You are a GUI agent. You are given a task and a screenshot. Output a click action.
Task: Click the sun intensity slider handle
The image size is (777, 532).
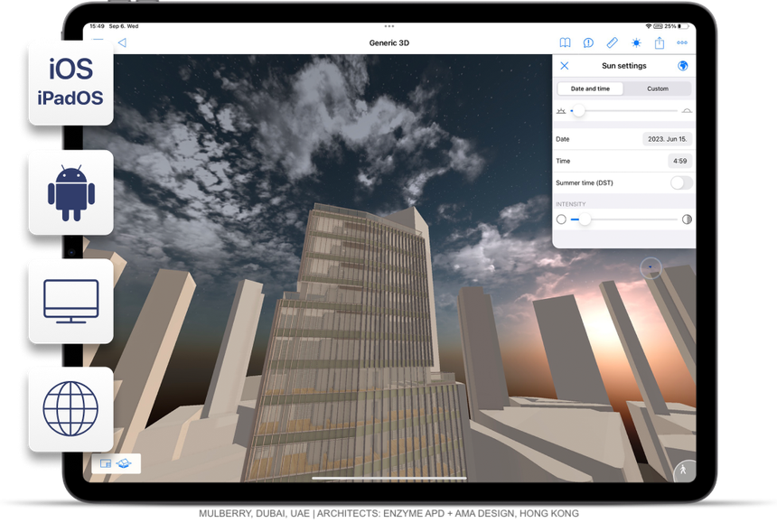coord(585,219)
